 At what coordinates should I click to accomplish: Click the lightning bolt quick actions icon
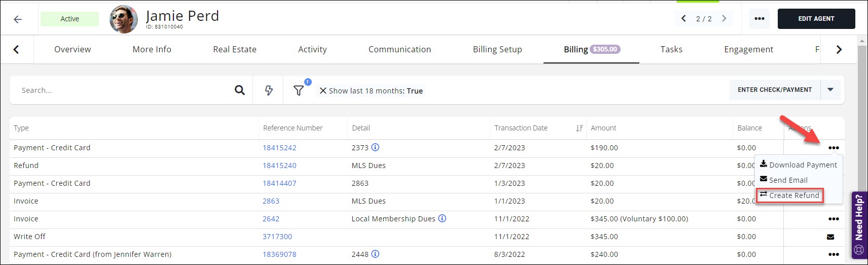pos(269,90)
